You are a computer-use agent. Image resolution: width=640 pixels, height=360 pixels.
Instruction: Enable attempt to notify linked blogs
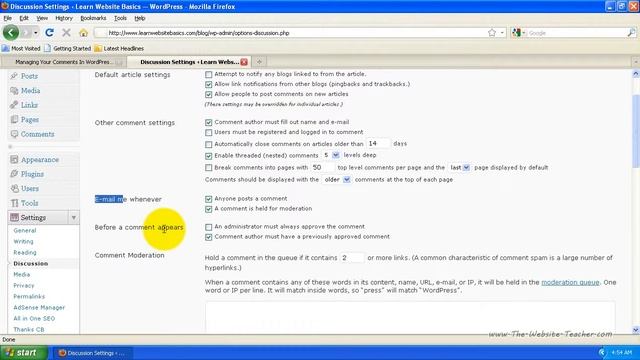pyautogui.click(x=209, y=74)
